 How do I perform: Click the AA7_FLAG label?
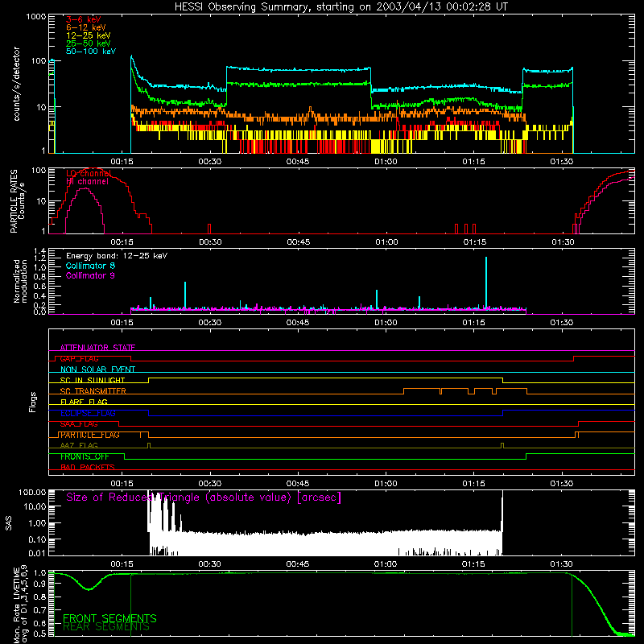[79, 446]
